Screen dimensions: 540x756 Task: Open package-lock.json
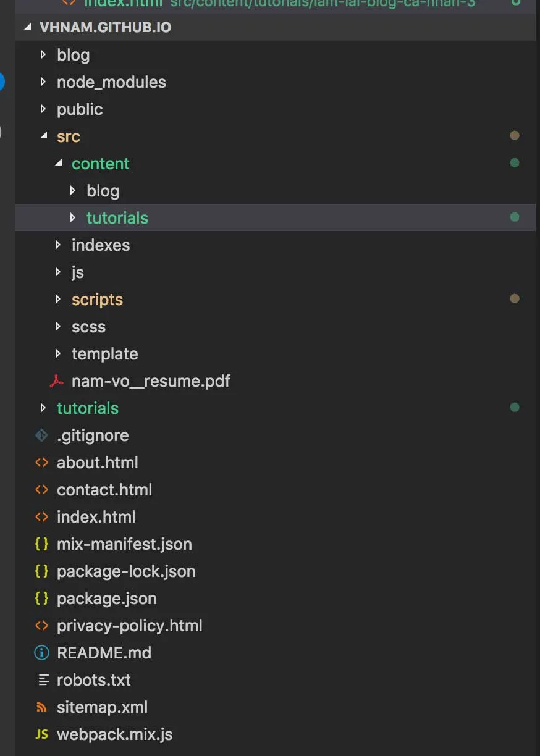click(126, 571)
